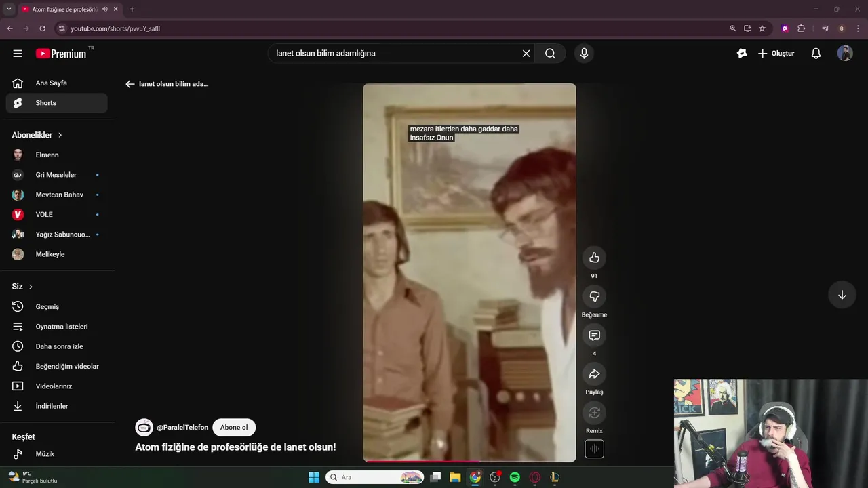Open Spotify from the taskbar
The width and height of the screenshot is (868, 488).
pyautogui.click(x=515, y=477)
